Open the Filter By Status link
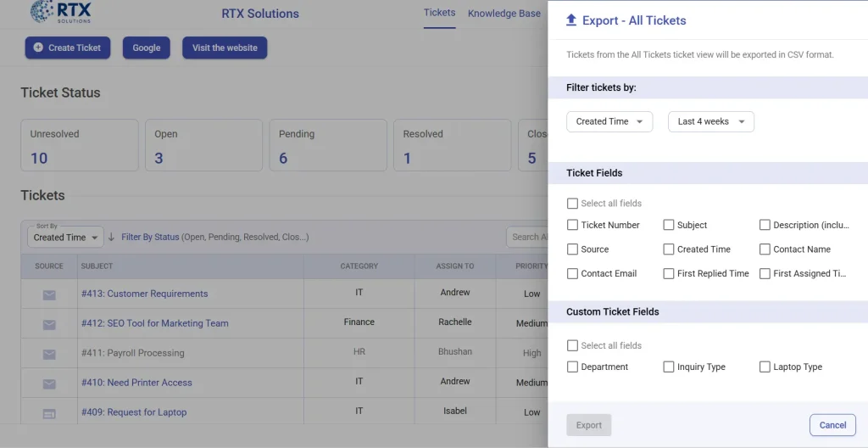The width and height of the screenshot is (868, 448). [150, 237]
